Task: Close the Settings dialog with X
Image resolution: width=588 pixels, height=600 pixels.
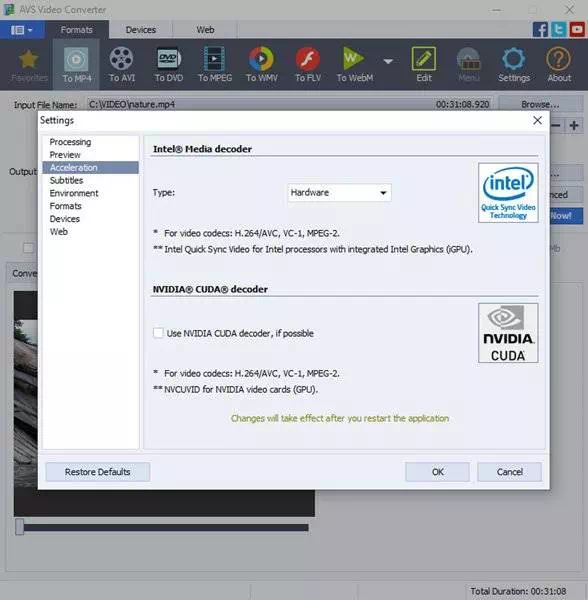Action: [x=538, y=121]
